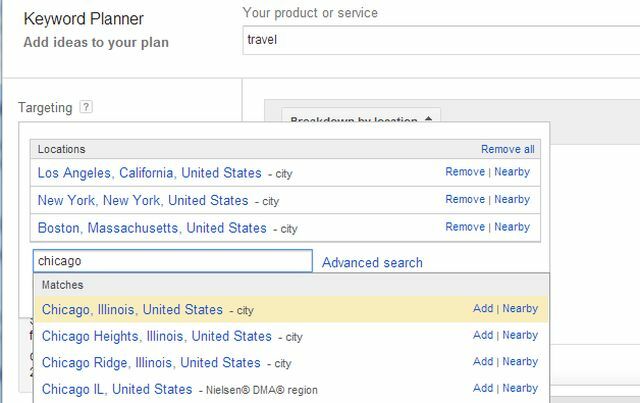Show locations nearby Los Angeles
The image size is (640, 403).
(x=512, y=172)
